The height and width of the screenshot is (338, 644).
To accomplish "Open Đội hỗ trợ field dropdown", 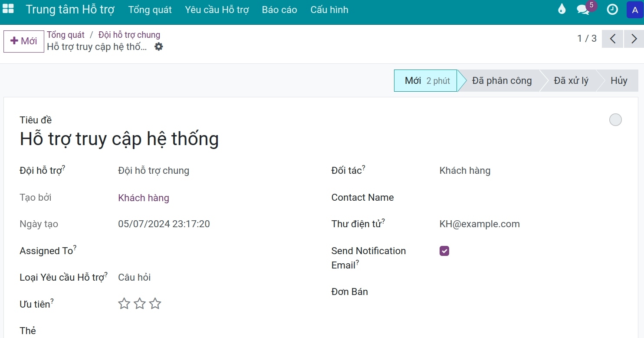I will click(213, 171).
